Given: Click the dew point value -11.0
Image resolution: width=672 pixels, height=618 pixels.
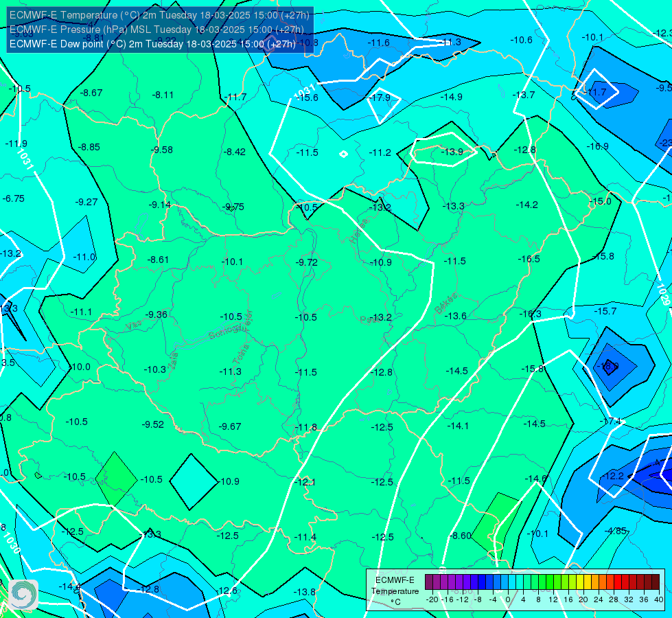Looking at the screenshot, I should click(x=84, y=257).
